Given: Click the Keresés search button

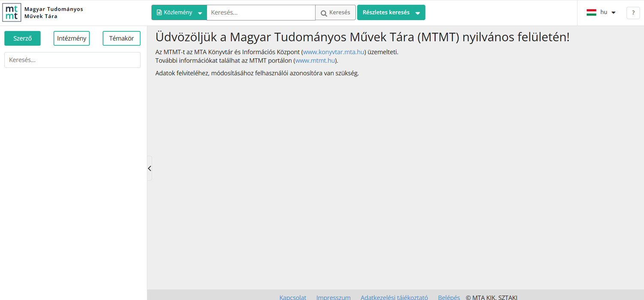Looking at the screenshot, I should 335,12.
